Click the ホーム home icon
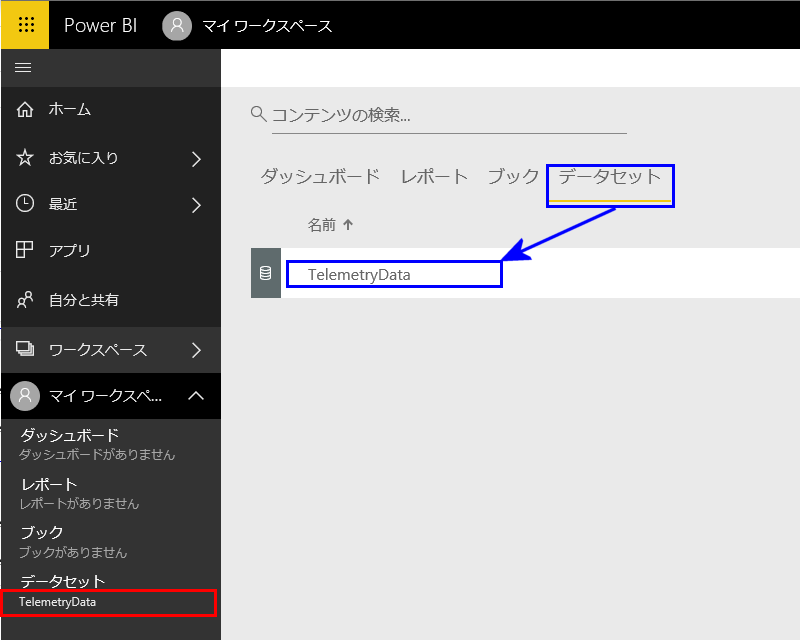Image resolution: width=800 pixels, height=640 pixels. coord(26,110)
